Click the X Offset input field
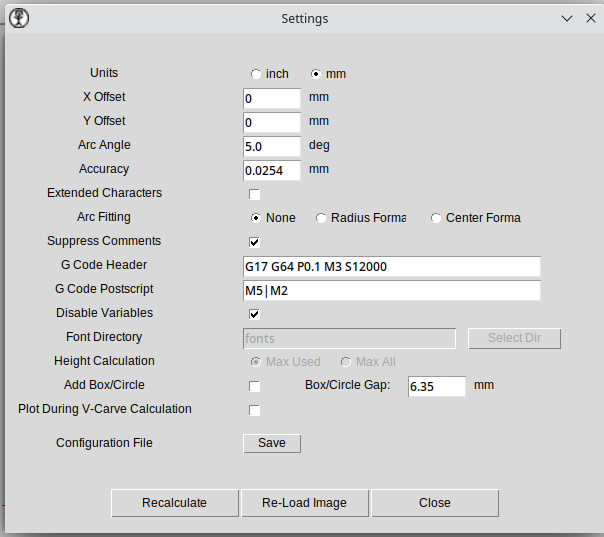 pos(271,98)
